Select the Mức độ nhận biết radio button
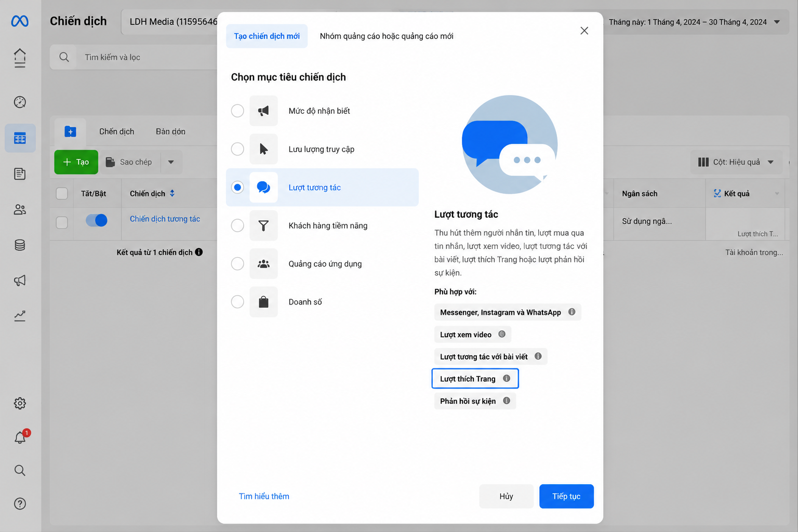The width and height of the screenshot is (798, 532). pos(237,111)
